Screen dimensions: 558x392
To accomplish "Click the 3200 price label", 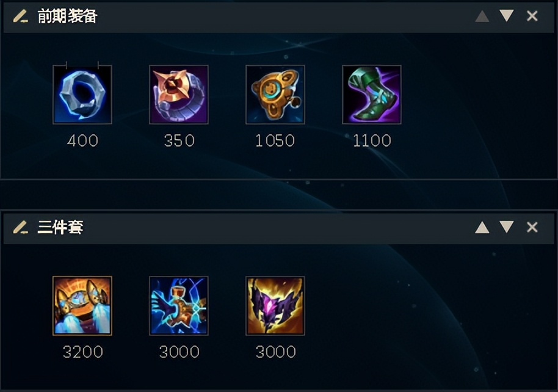I will [82, 352].
